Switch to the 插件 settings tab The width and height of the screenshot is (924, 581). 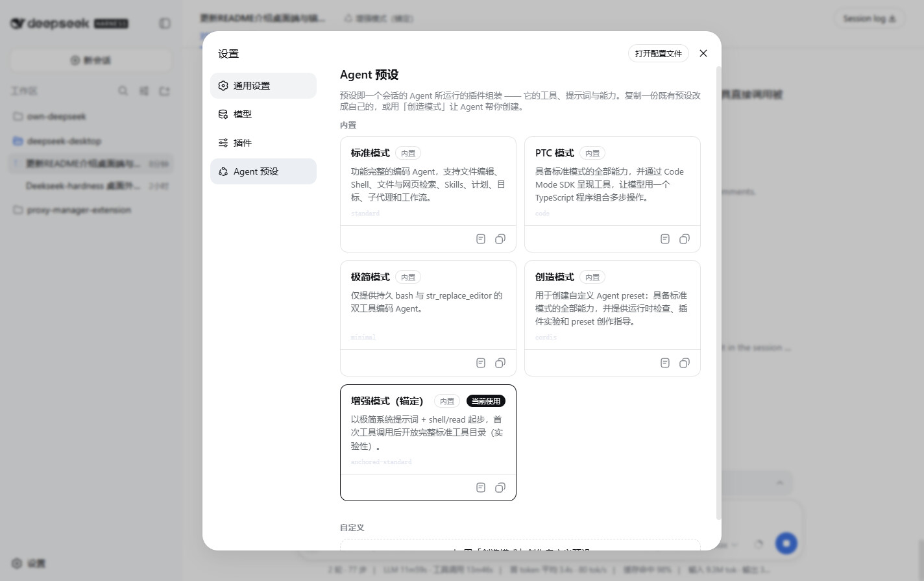pos(263,143)
